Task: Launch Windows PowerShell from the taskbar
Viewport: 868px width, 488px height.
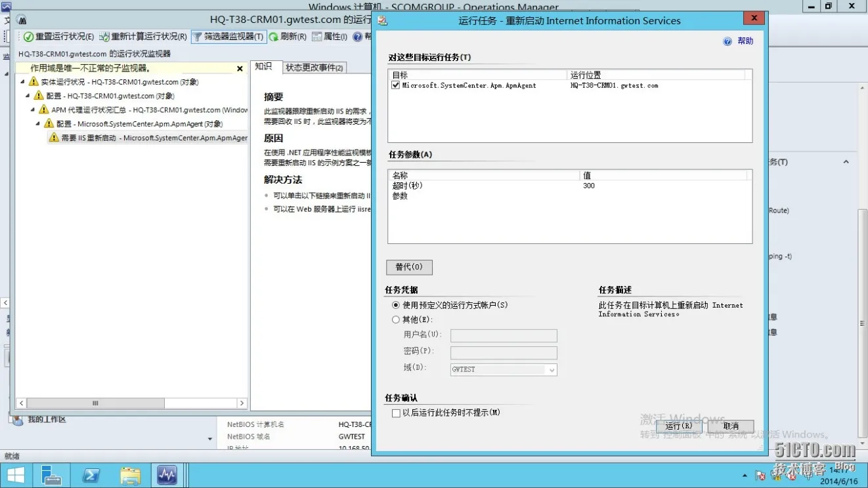Action: click(x=90, y=476)
